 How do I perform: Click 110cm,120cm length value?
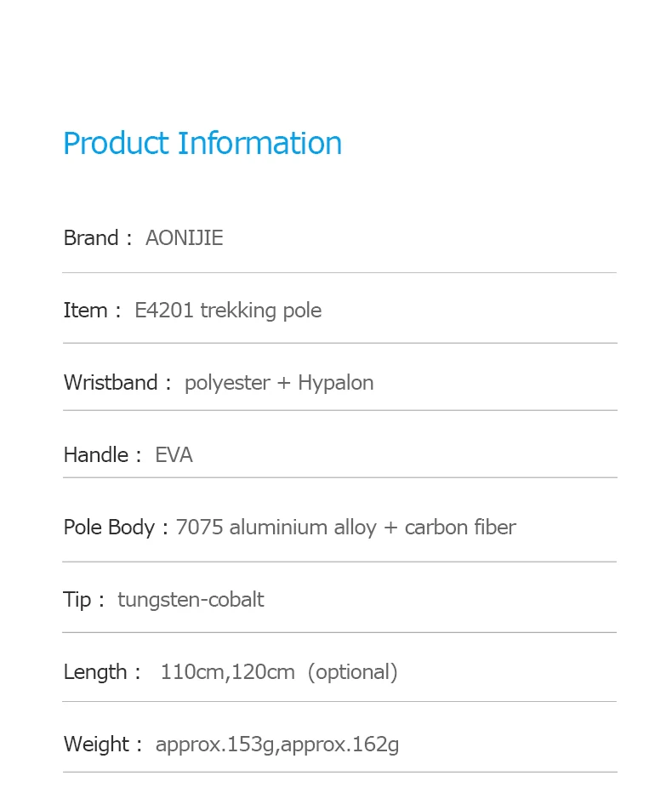(x=228, y=672)
